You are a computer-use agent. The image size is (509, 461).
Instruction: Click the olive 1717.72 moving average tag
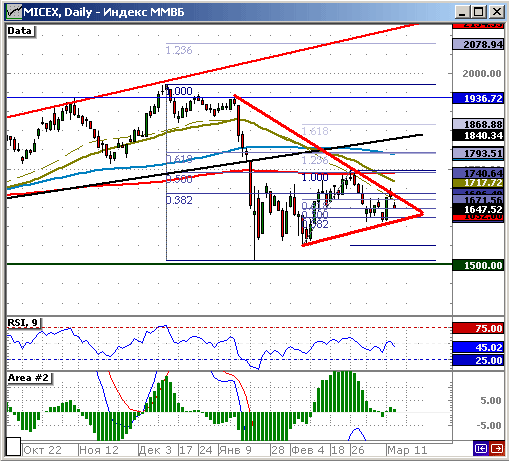click(478, 183)
